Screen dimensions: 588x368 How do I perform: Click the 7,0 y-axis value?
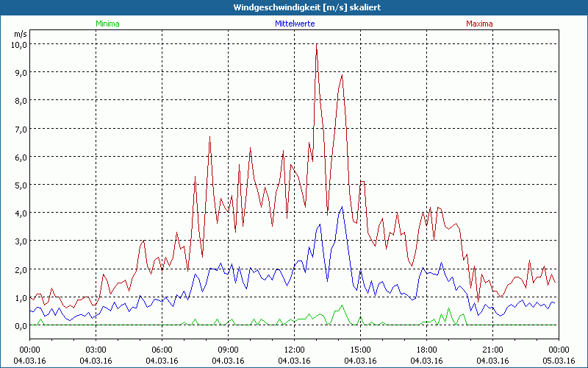click(21, 129)
